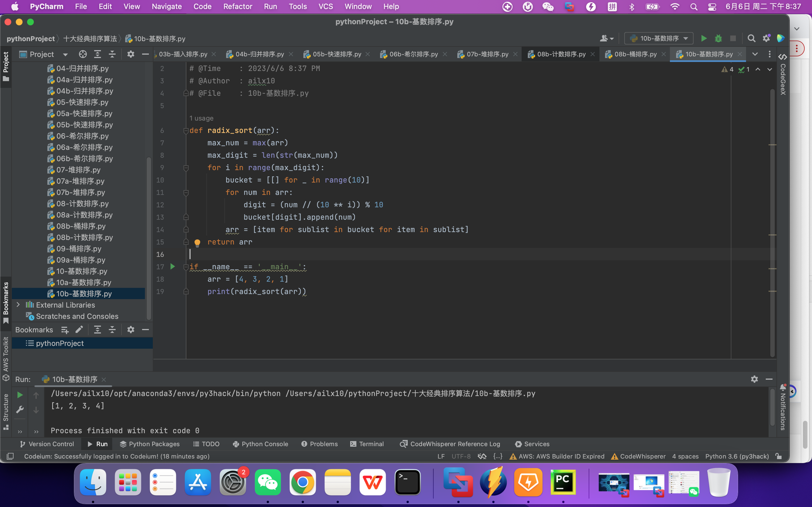Start debugging using the bug icon
Image resolution: width=812 pixels, height=507 pixels.
coord(718,38)
